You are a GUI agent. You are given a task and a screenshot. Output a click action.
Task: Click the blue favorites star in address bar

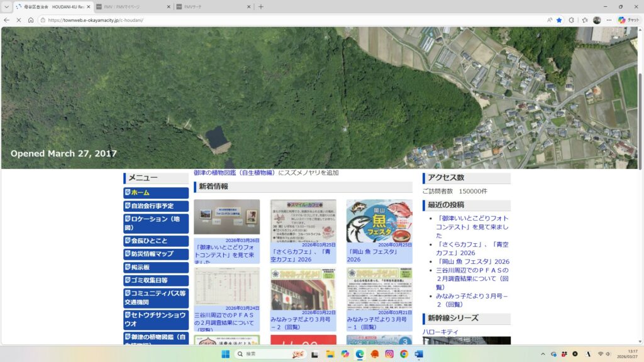point(559,20)
